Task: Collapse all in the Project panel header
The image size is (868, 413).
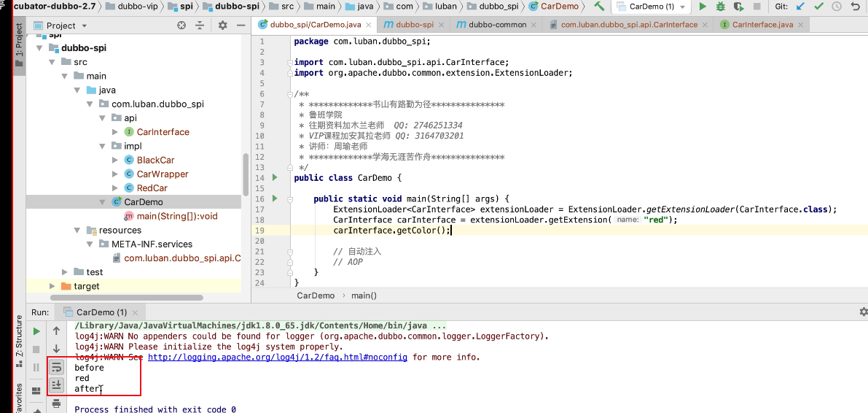Action: click(199, 26)
